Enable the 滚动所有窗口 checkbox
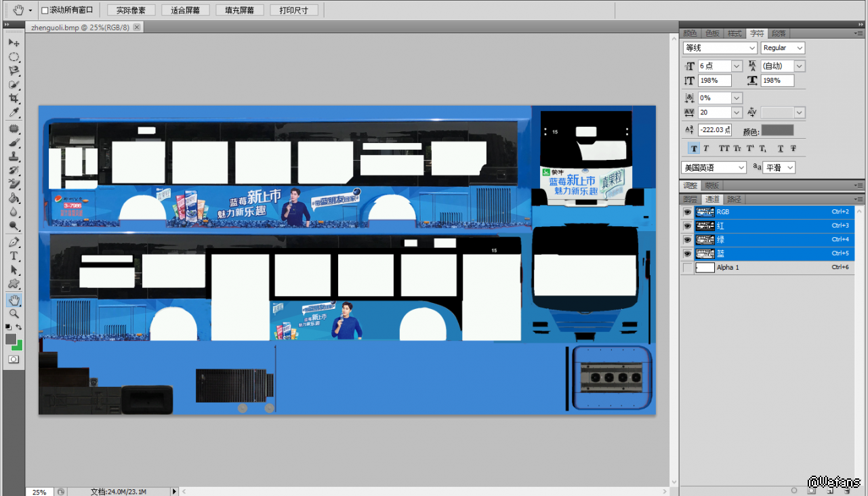This screenshot has height=496, width=868. tap(45, 10)
